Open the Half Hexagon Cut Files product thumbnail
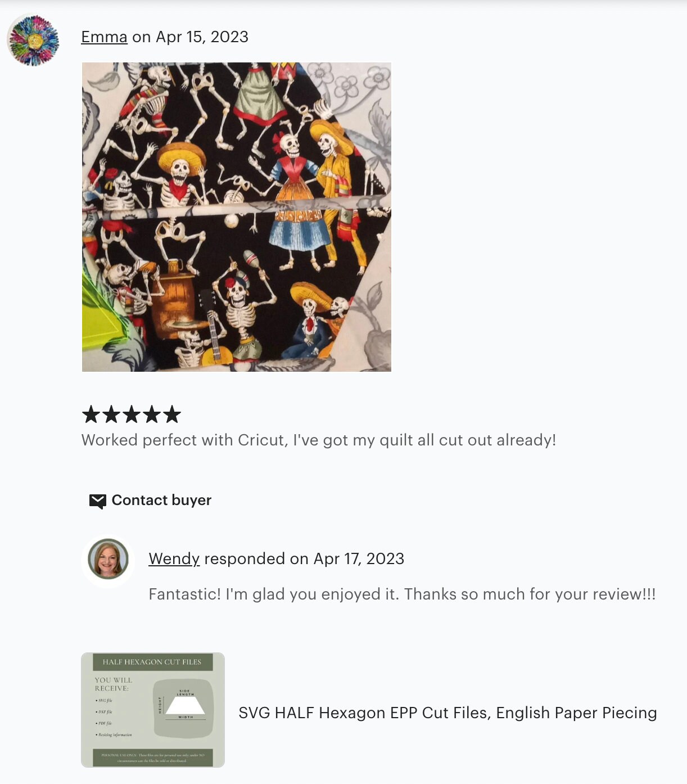 (x=153, y=710)
